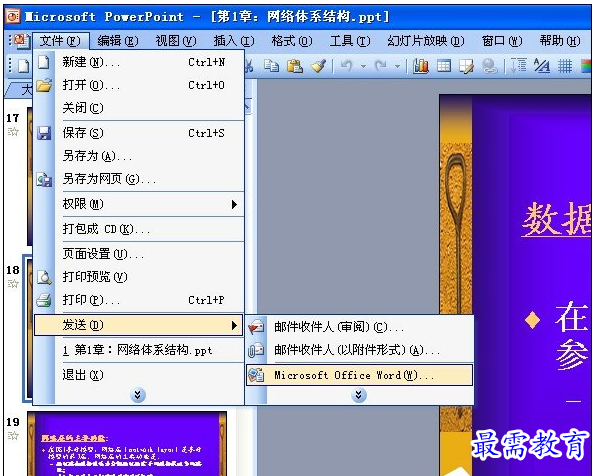Click the Paste clipboard toolbar icon
This screenshot has height=476, width=595.
295,66
